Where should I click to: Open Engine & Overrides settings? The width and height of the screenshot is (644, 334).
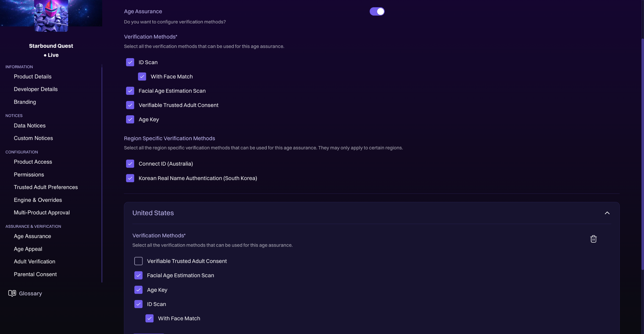pos(38,200)
